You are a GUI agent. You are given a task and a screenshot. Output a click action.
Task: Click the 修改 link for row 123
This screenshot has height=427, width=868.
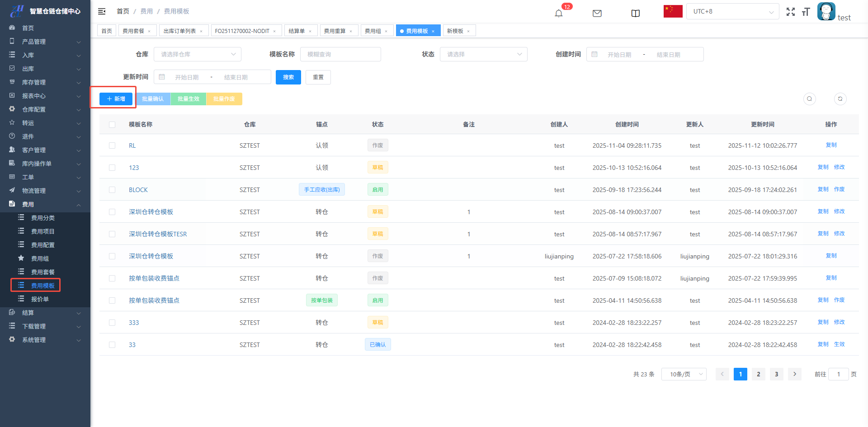tap(839, 167)
